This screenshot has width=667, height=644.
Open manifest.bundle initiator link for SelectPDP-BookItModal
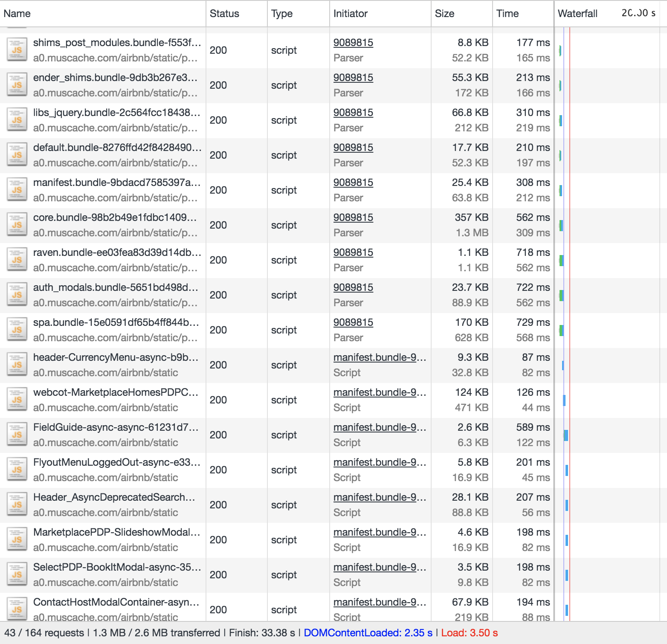(x=380, y=567)
